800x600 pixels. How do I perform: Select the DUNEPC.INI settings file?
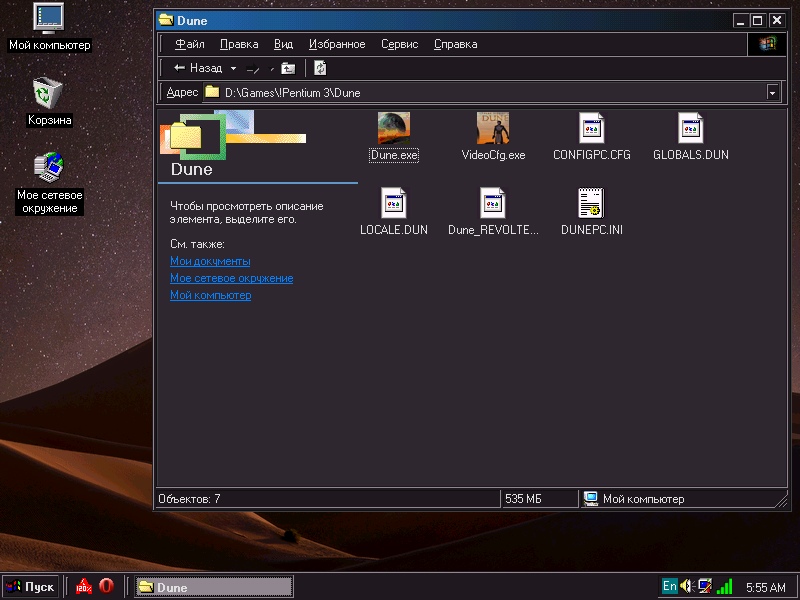tap(591, 204)
